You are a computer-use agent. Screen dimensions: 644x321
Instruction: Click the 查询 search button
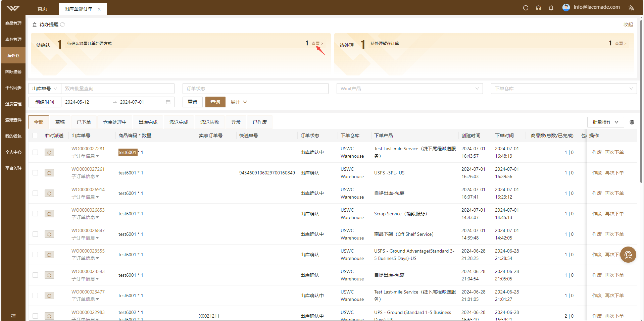tap(215, 102)
